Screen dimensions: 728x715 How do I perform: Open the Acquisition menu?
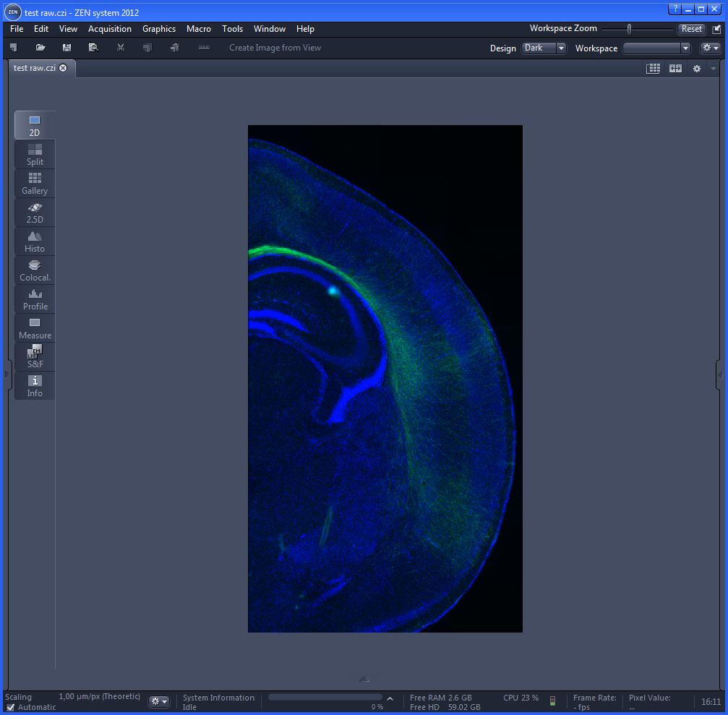pyautogui.click(x=110, y=29)
